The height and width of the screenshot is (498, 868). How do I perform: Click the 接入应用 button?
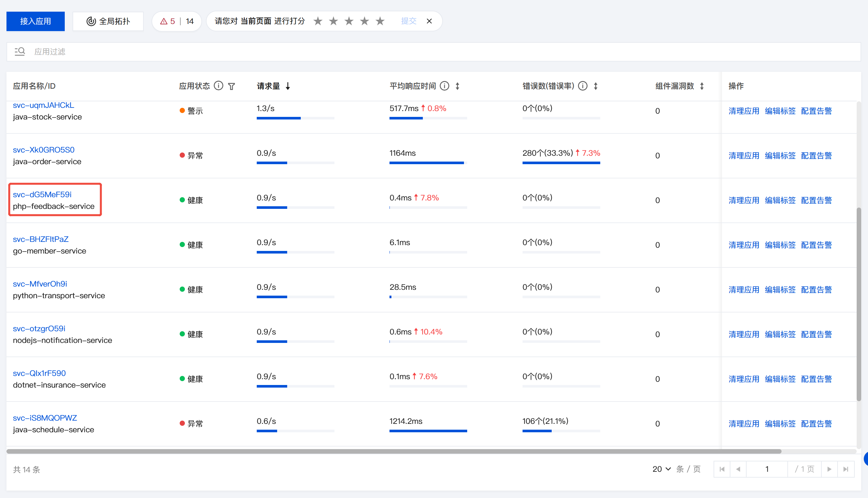pos(36,22)
